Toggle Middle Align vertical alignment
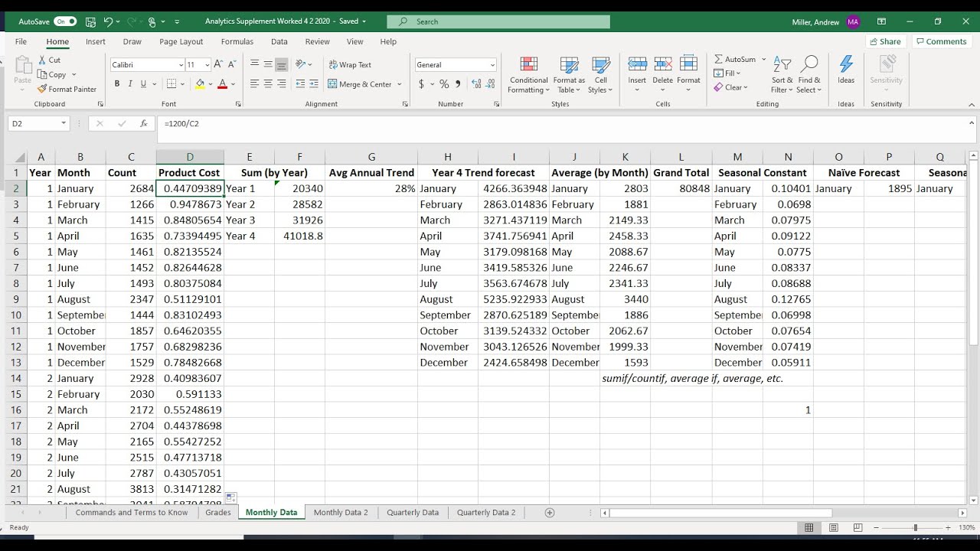980x551 pixels. 268,65
